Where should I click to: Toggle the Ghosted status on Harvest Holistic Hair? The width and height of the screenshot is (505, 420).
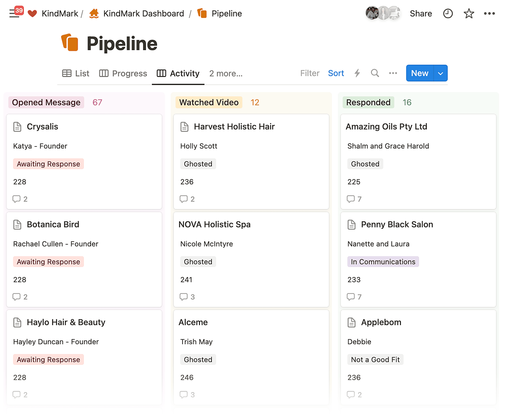[198, 164]
